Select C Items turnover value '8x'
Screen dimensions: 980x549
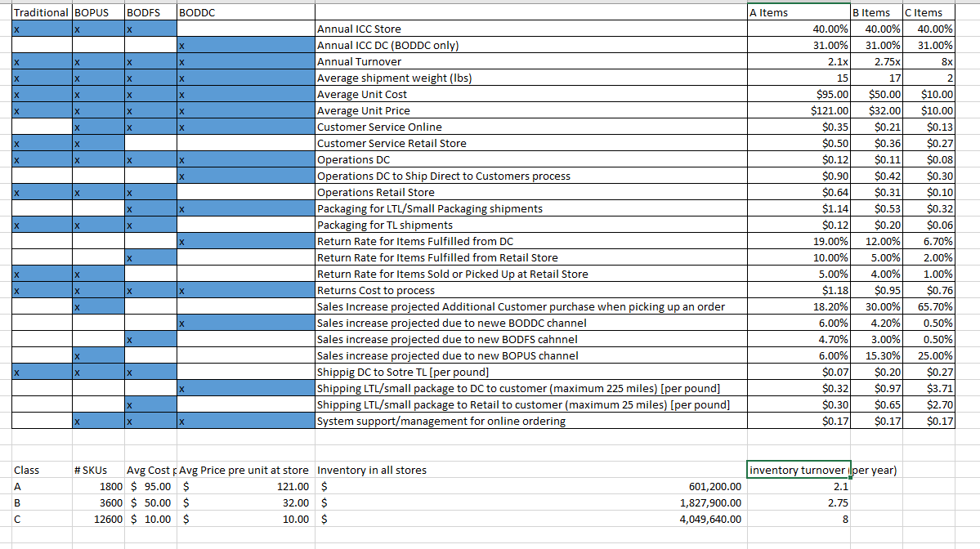pyautogui.click(x=929, y=61)
